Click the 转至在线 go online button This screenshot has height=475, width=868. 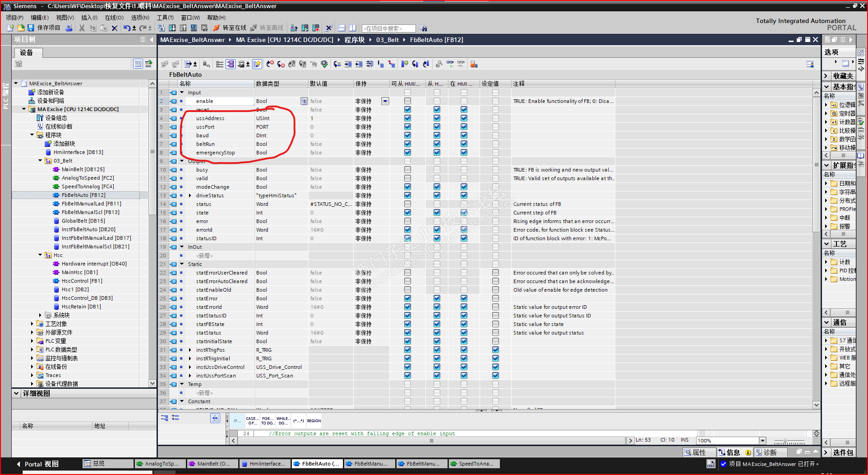230,28
